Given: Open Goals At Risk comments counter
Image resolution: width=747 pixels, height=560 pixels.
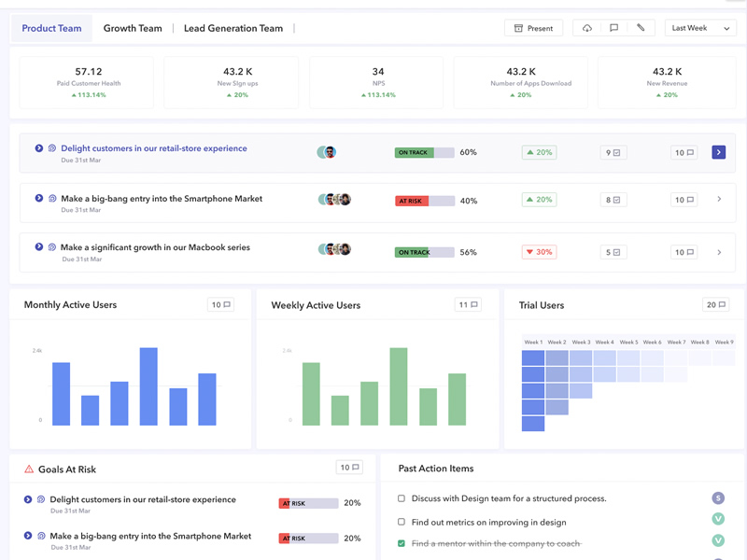Looking at the screenshot, I should pos(349,468).
